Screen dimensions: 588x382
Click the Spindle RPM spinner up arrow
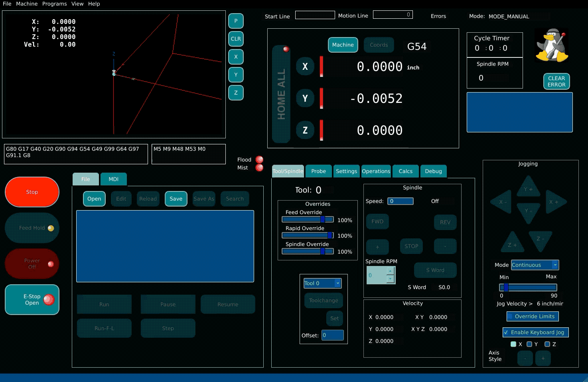(390, 271)
